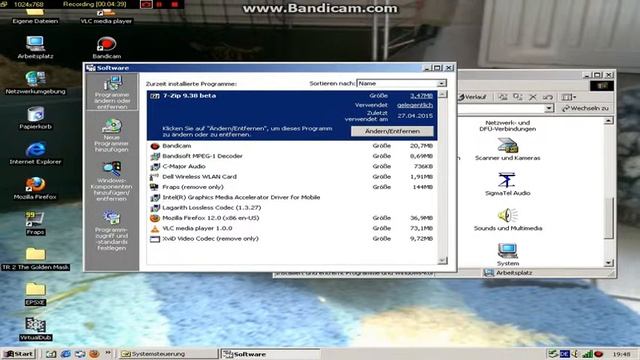Click Netzwerk- und DFÜ-Verbindungen label

pos(507,126)
